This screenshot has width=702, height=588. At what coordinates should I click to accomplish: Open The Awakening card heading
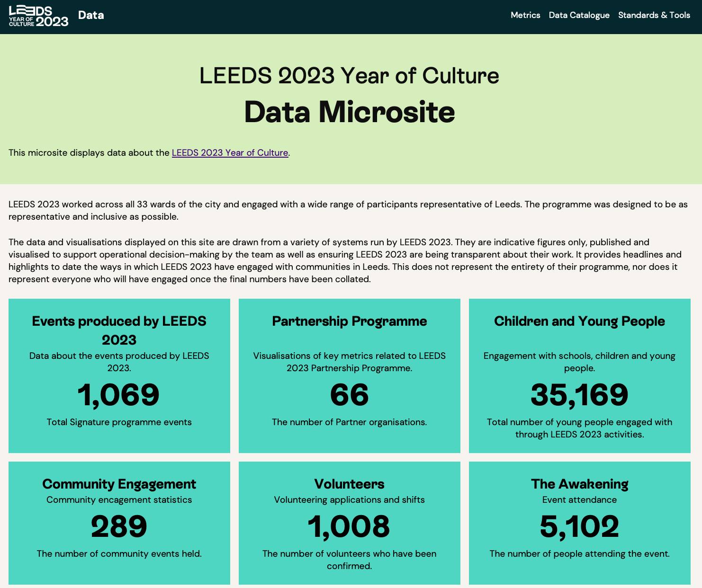point(579,484)
